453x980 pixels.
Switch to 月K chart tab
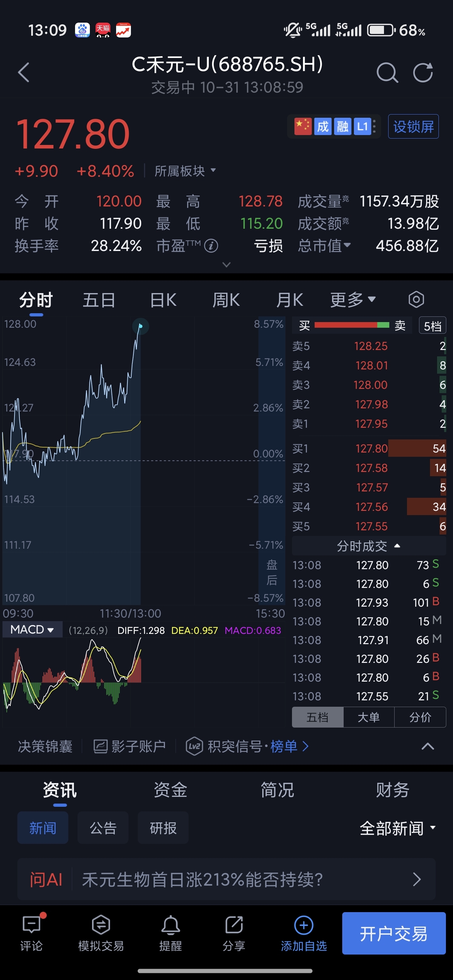tap(289, 300)
